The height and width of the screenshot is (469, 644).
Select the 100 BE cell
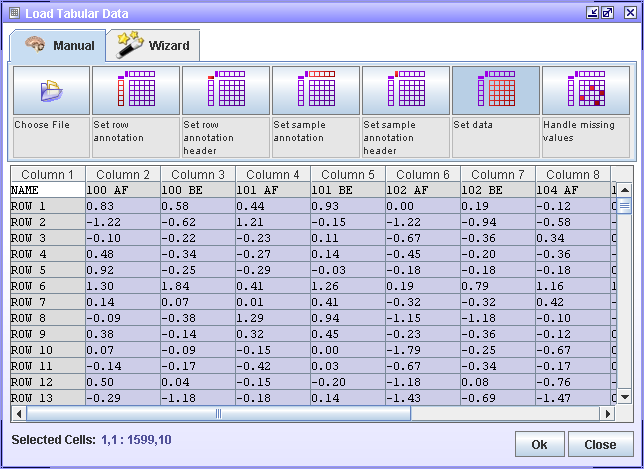(x=198, y=190)
